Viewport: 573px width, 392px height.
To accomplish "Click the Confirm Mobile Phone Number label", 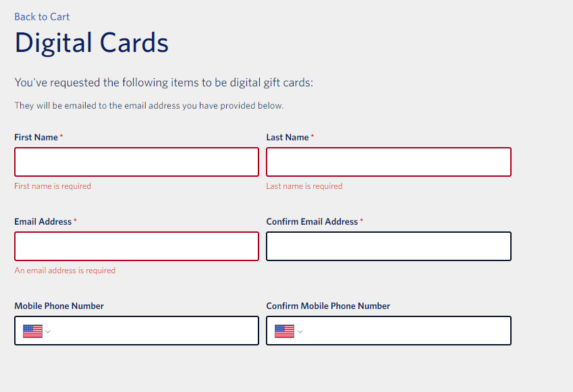I will point(328,306).
